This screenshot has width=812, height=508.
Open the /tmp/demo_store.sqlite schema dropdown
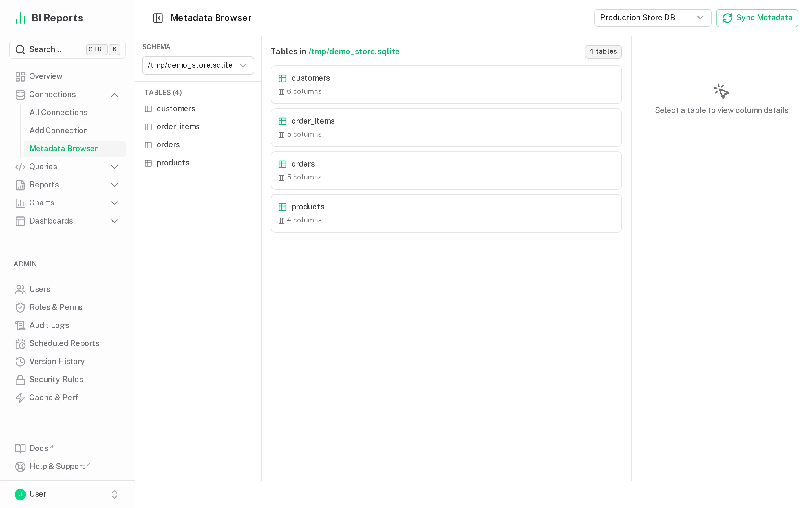198,65
